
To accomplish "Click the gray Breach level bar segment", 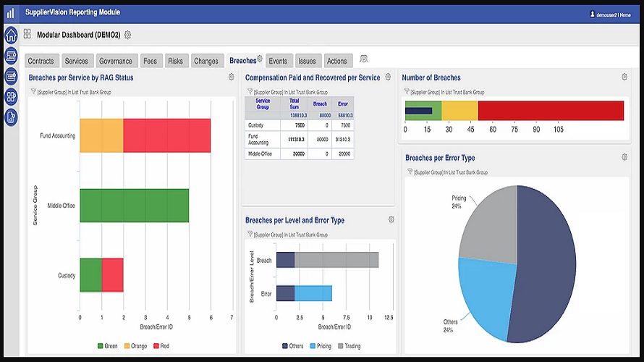I will pos(336,260).
